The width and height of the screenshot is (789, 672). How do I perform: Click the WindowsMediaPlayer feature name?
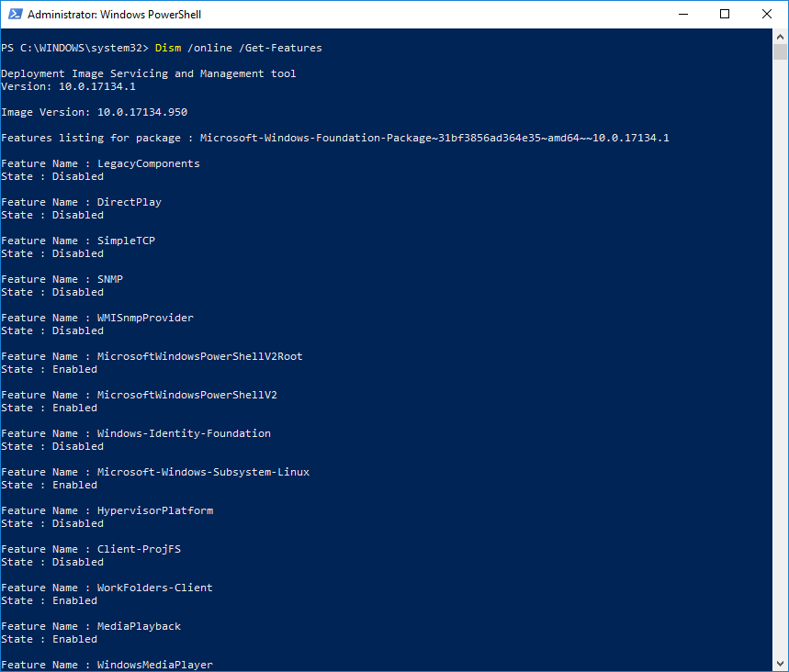click(154, 665)
